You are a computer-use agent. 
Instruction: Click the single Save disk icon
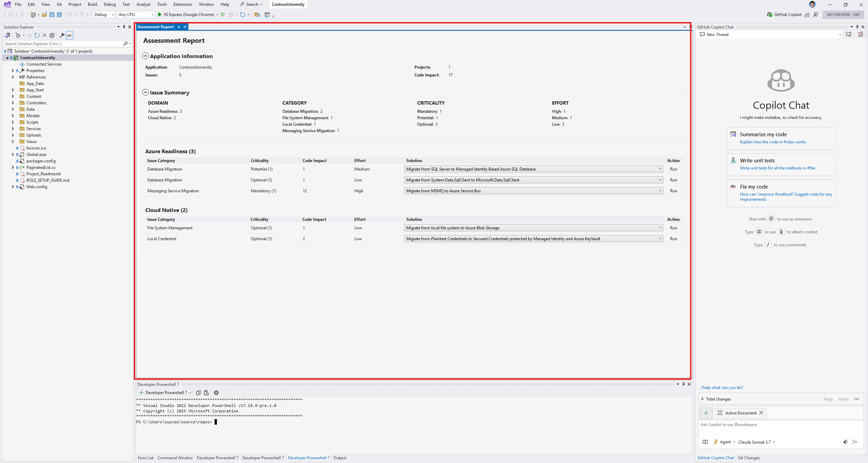coord(52,15)
